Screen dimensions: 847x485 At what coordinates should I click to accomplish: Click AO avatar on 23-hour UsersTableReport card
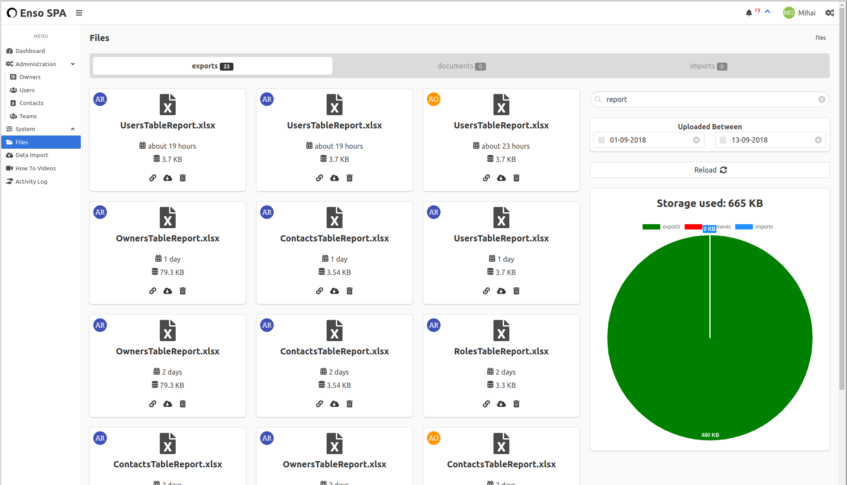(434, 99)
